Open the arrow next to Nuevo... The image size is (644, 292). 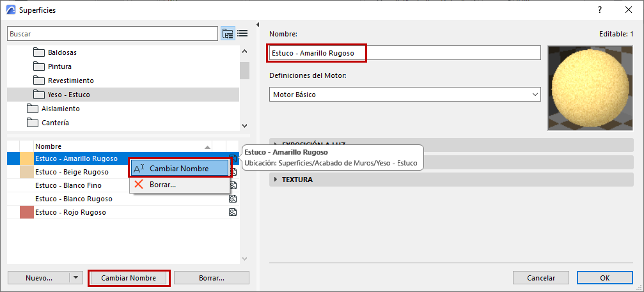[75, 278]
